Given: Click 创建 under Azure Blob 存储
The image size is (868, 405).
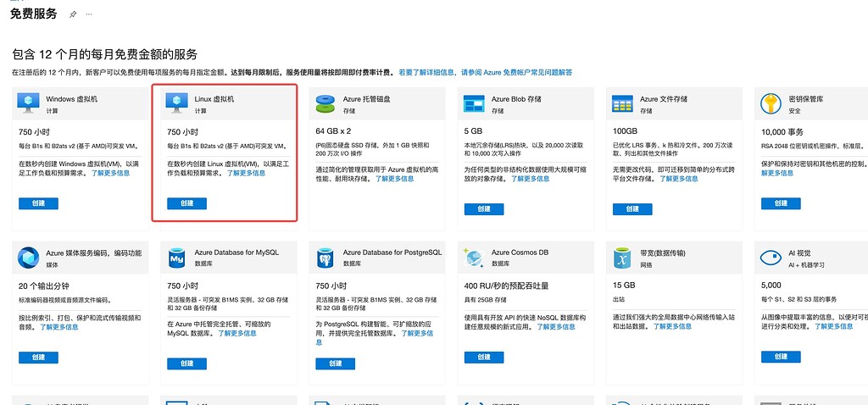Looking at the screenshot, I should (x=484, y=209).
